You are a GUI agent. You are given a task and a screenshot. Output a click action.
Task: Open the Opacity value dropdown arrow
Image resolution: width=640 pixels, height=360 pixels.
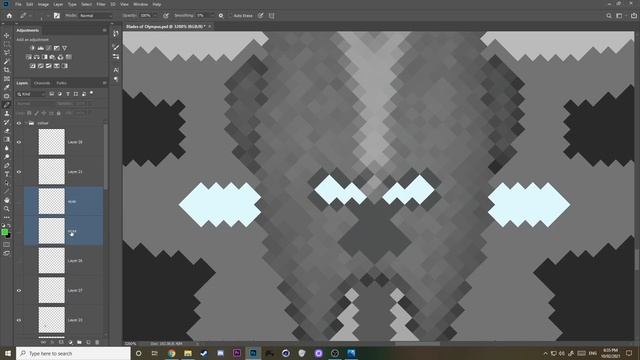coord(156,16)
